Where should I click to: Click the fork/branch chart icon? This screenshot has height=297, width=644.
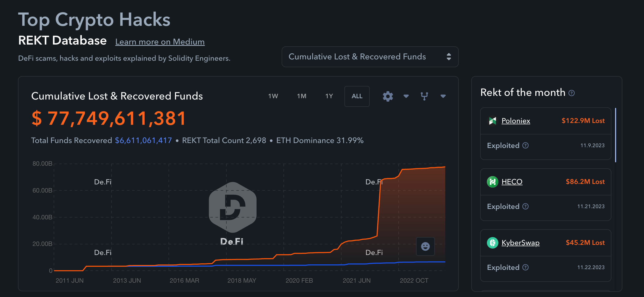[424, 96]
